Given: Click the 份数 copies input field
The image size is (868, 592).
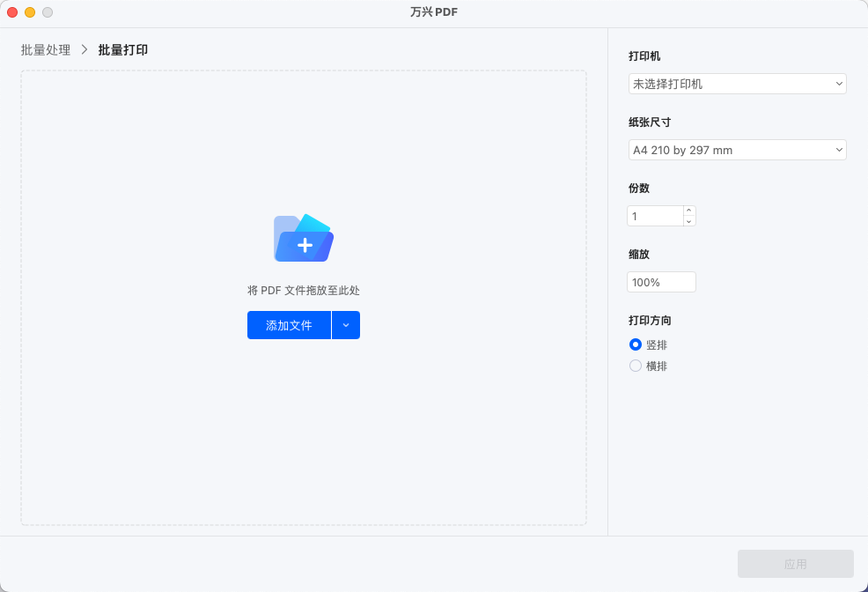Looking at the screenshot, I should coord(656,215).
